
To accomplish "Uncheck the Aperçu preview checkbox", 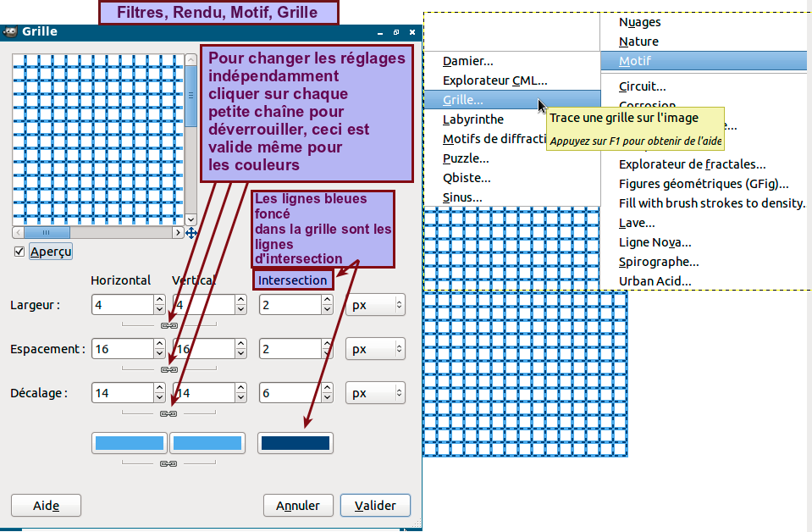I will pos(19,252).
